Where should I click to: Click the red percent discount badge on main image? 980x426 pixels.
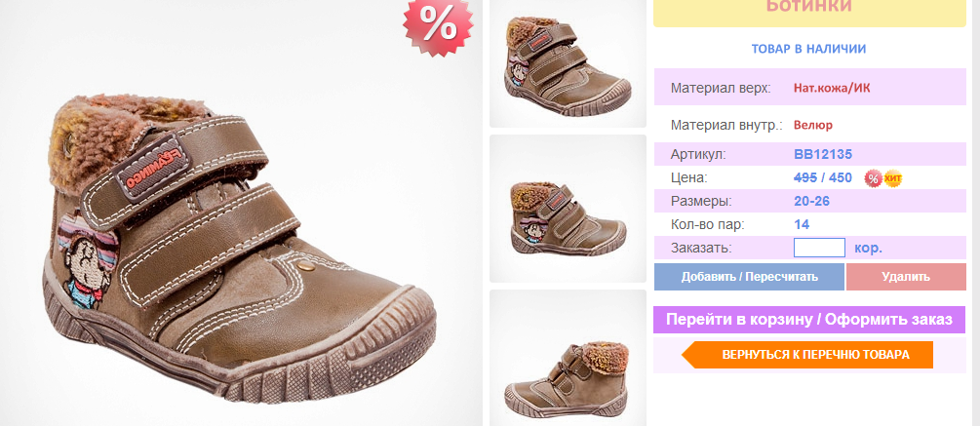coord(438,25)
